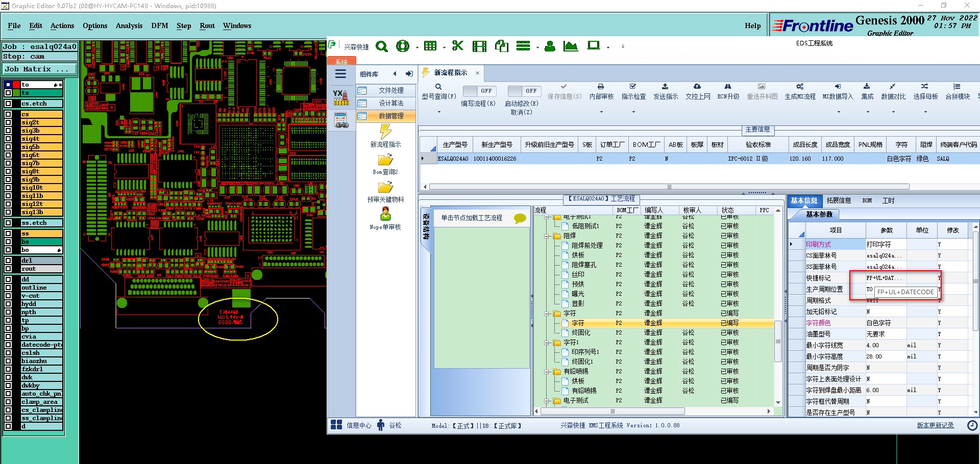Toggle the 编写流程(R) OFF switch
Viewport: 980px width, 464px height.
tap(479, 91)
